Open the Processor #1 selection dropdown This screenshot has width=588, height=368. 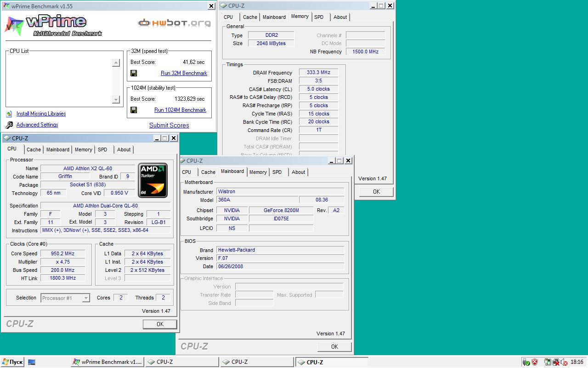click(x=86, y=298)
